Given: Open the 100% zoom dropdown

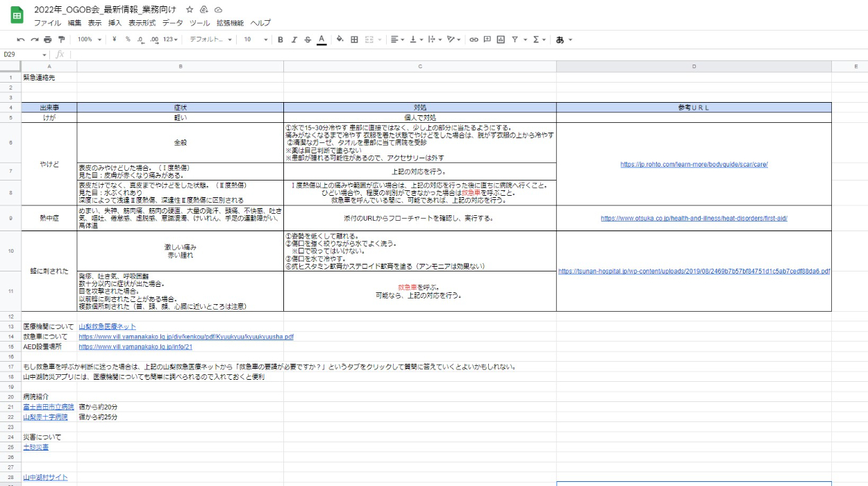Looking at the screenshot, I should click(89, 40).
